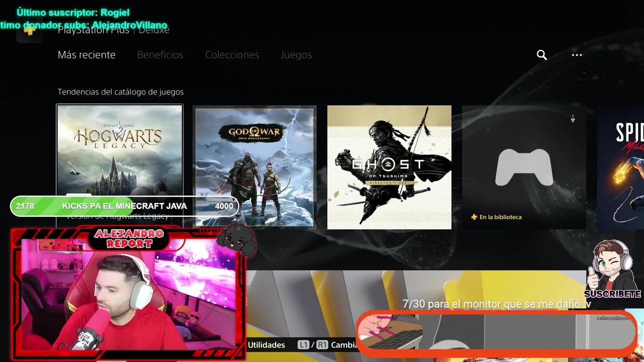Open the God of War 20th Anniversary tile
The image size is (644, 362).
coord(255,167)
